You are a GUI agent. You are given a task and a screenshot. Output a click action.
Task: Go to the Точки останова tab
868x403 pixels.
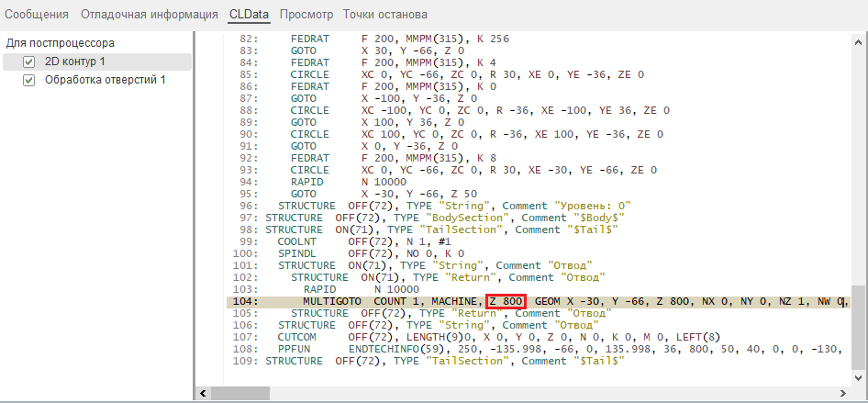coord(384,15)
